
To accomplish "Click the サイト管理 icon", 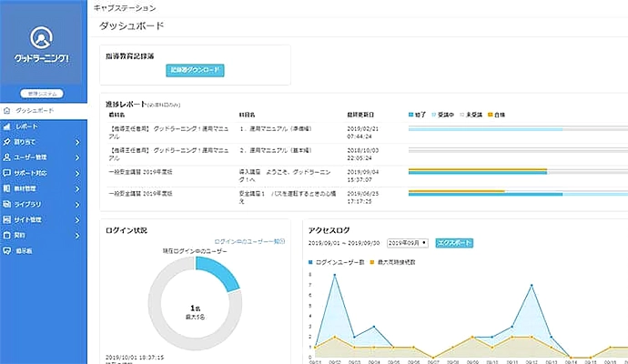I will click(8, 220).
